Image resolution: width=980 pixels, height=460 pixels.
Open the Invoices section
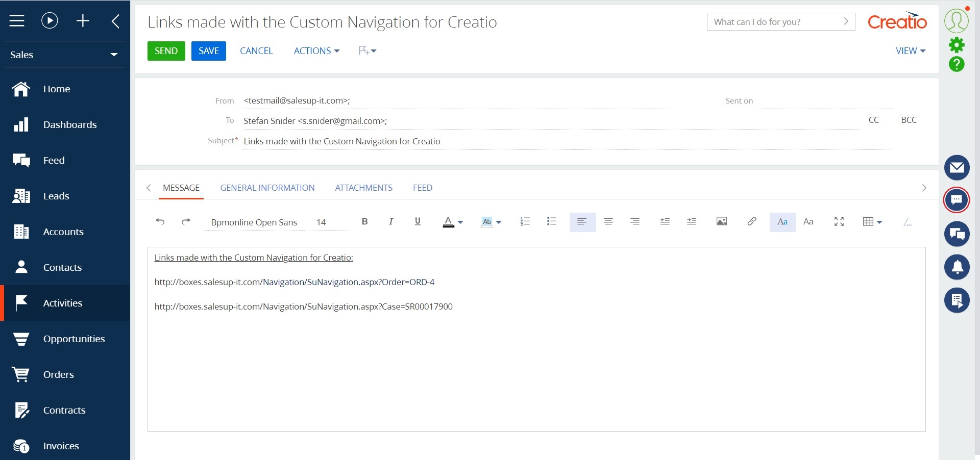(x=65, y=446)
